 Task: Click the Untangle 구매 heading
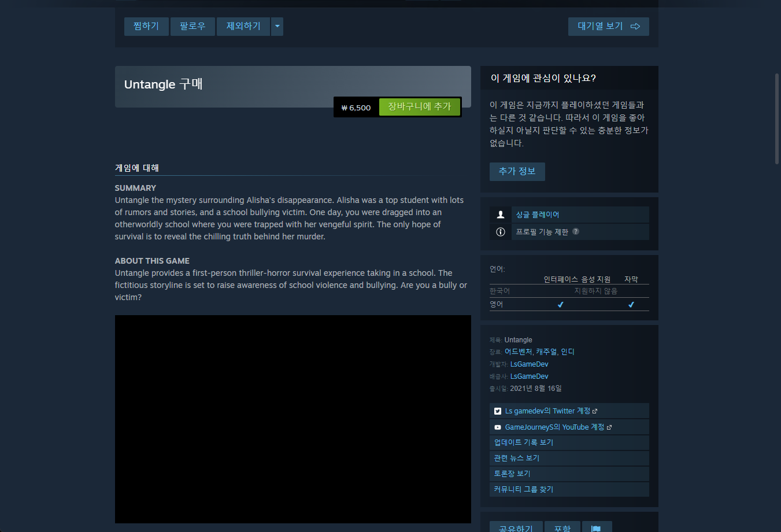(x=164, y=84)
